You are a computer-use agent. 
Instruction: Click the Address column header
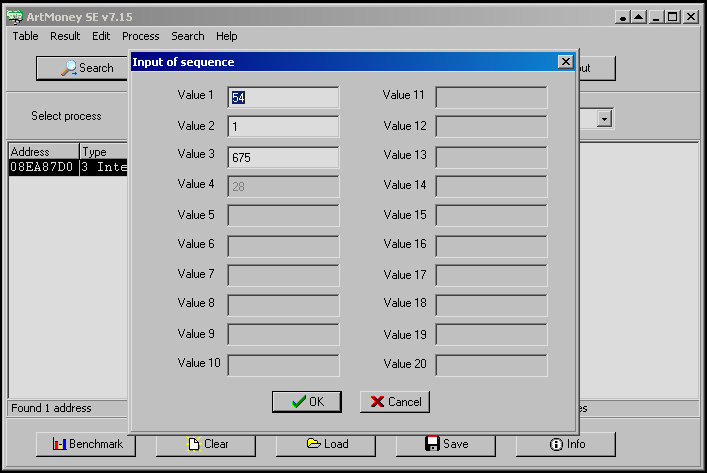44,152
